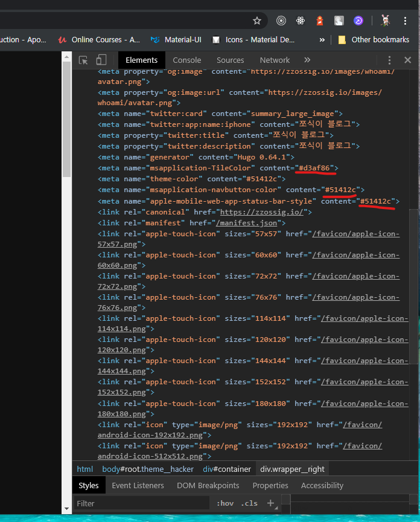This screenshot has width=420, height=522.
Task: Switch to the Elements tab
Action: pos(141,60)
